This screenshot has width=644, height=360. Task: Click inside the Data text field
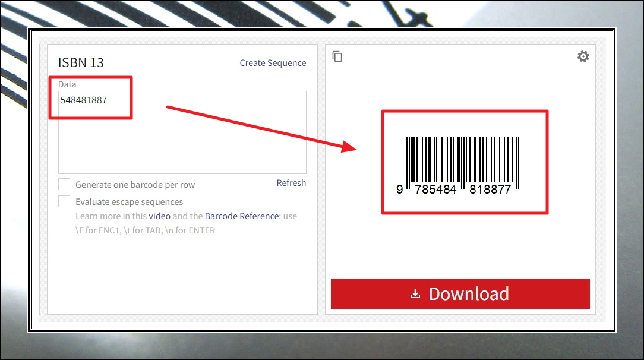click(182, 132)
